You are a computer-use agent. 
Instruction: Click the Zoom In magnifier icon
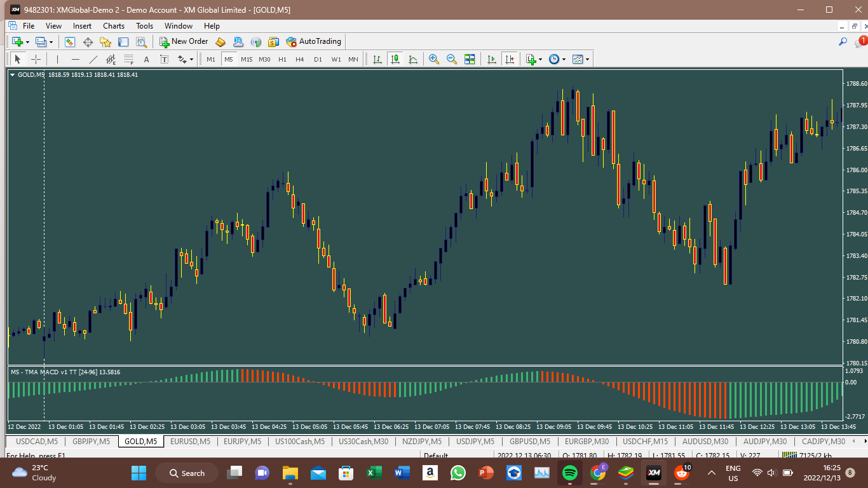[434, 59]
